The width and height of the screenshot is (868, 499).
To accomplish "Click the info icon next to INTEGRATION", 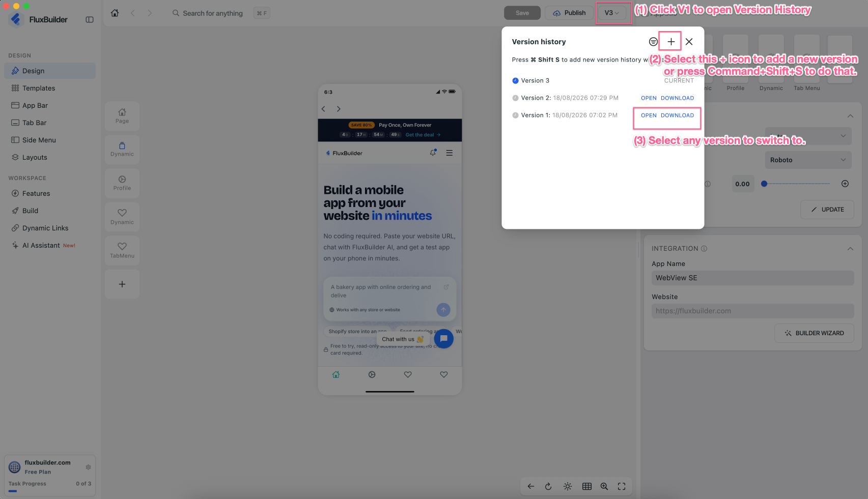I will point(704,249).
